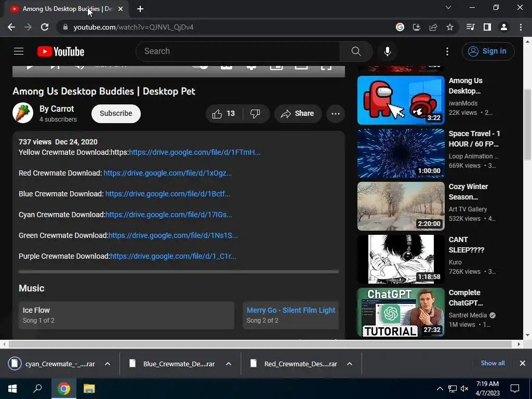Viewport: 532px width, 399px height.
Task: Open Windows taskbar search
Action: coord(37,389)
